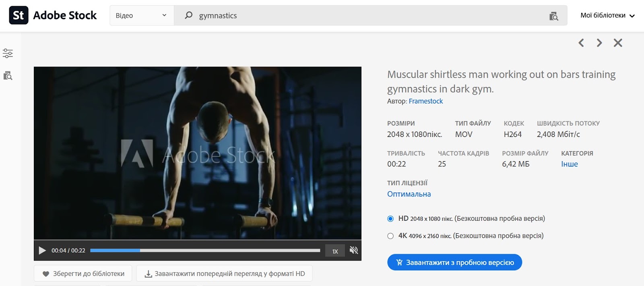This screenshot has height=286, width=644.
Task: Open author Framestock page
Action: click(426, 101)
